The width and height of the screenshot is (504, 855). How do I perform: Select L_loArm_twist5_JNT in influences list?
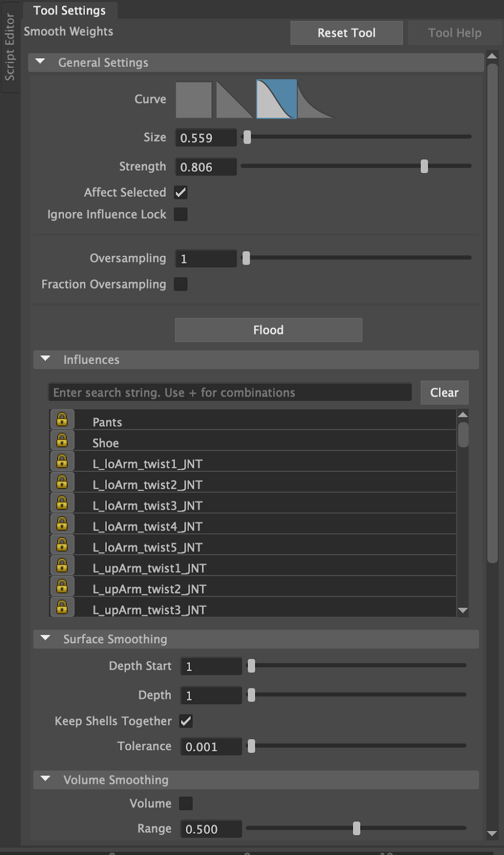point(253,545)
